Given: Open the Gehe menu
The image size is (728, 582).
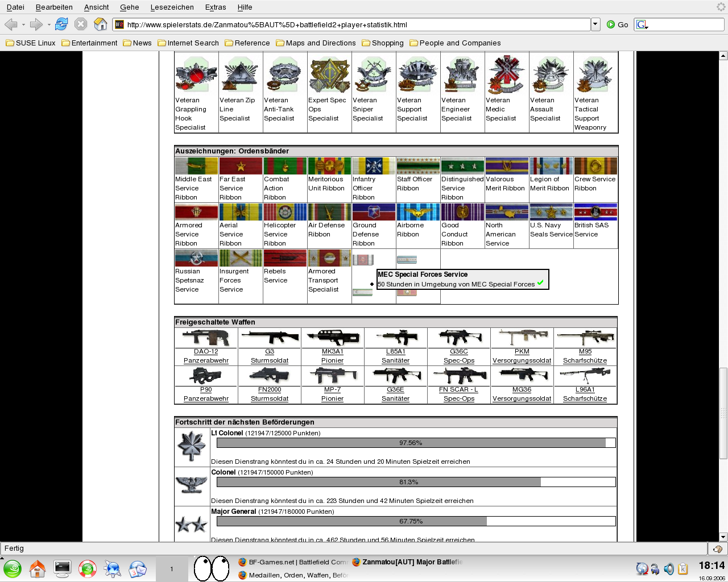Looking at the screenshot, I should click(x=130, y=7).
